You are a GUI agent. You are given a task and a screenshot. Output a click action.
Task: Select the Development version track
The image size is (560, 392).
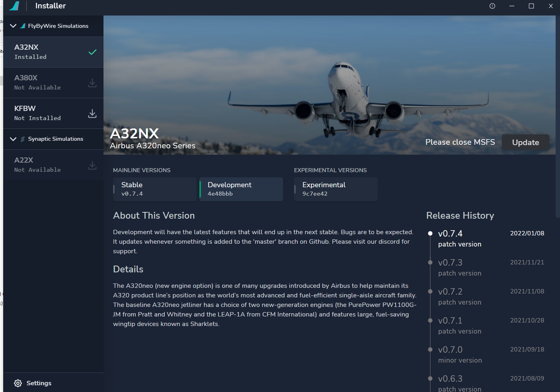pos(241,189)
